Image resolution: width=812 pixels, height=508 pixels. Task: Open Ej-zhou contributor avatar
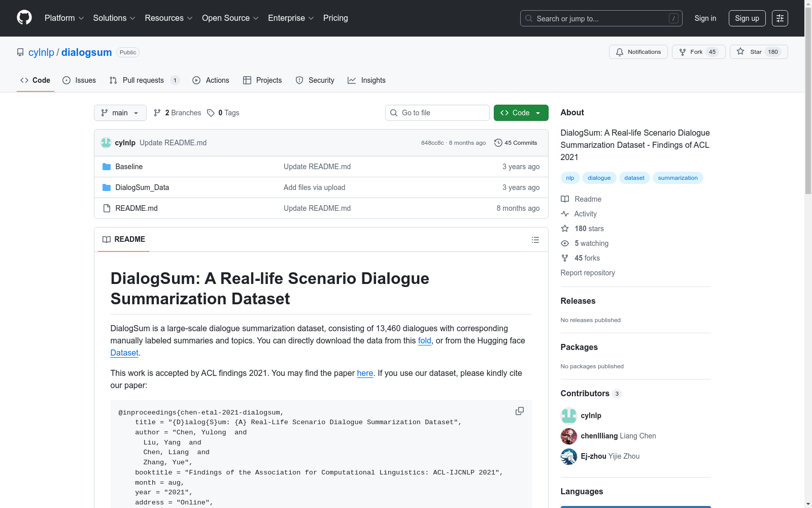pos(569,456)
